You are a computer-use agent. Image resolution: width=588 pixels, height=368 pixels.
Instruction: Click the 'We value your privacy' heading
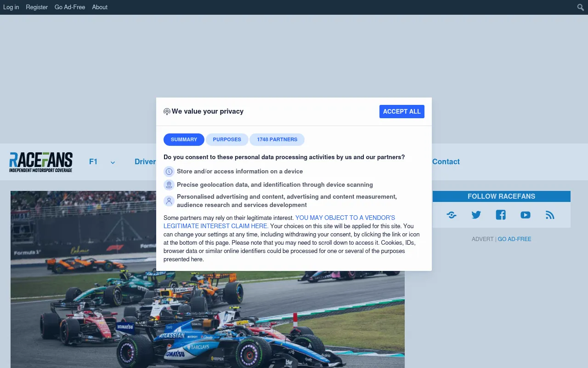point(208,111)
